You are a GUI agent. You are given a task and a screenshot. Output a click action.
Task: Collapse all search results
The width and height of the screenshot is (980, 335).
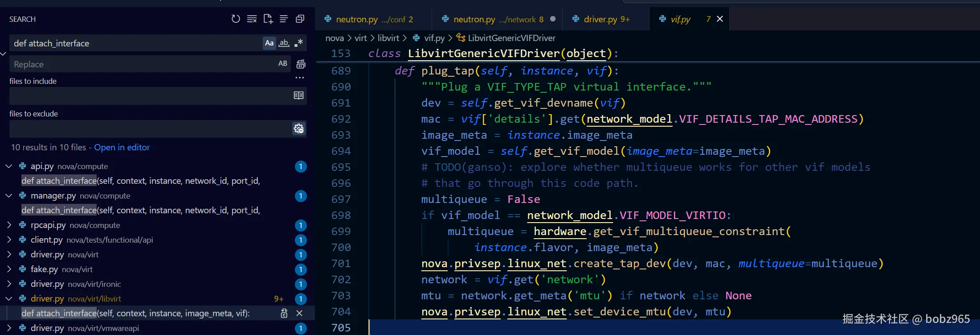pyautogui.click(x=300, y=19)
